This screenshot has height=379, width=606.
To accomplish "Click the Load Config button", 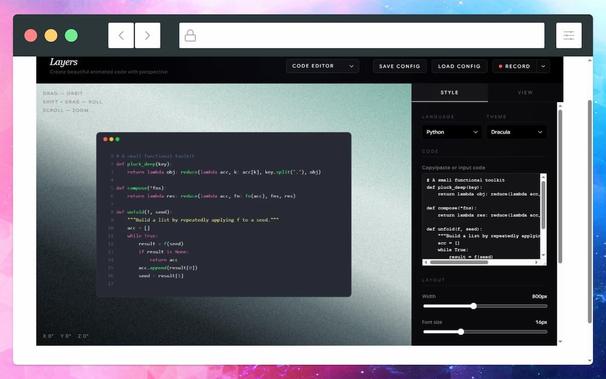I will pos(459,66).
